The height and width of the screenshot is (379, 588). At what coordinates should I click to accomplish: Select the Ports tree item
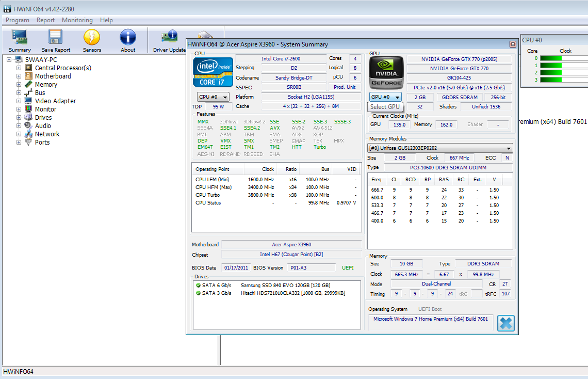(x=42, y=142)
